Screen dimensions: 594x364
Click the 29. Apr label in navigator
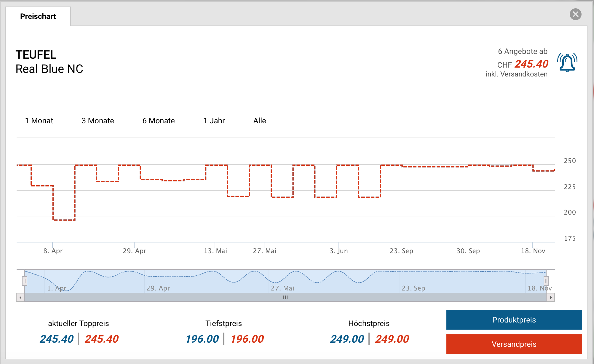(158, 288)
